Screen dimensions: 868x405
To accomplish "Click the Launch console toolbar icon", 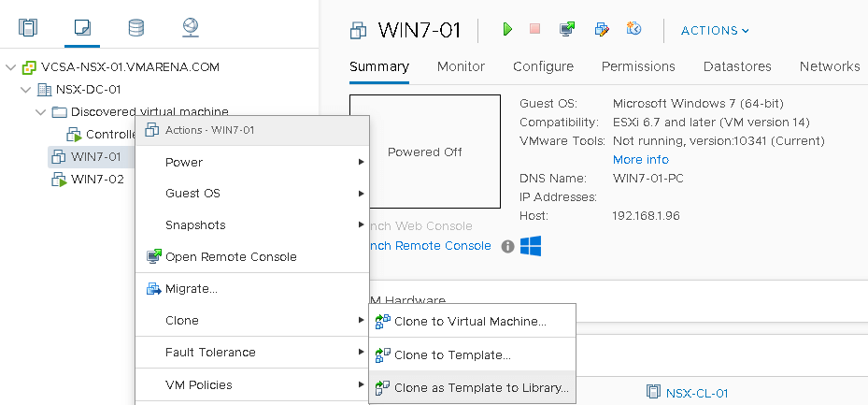I will tap(567, 29).
